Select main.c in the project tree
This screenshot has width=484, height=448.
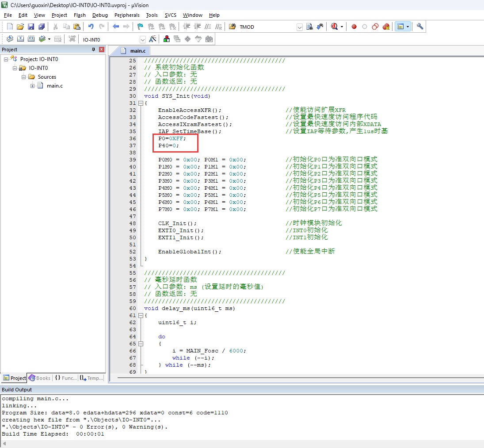pos(55,86)
